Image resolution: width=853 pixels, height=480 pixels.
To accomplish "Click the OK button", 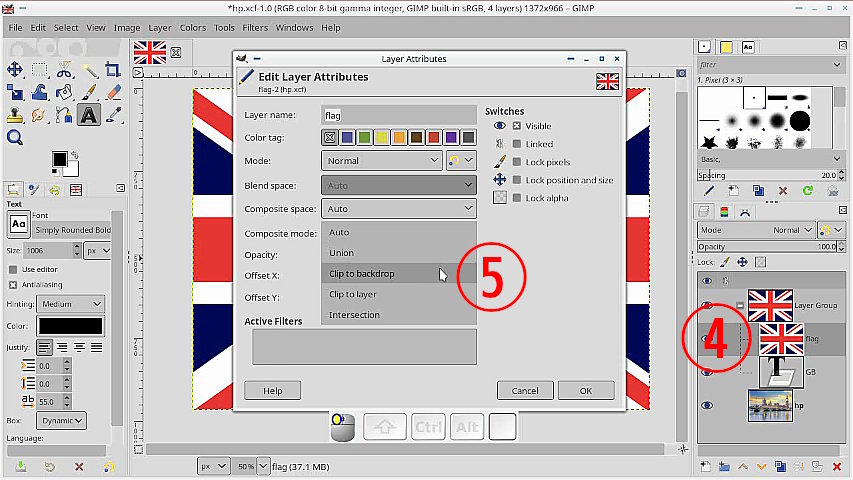I will point(586,391).
